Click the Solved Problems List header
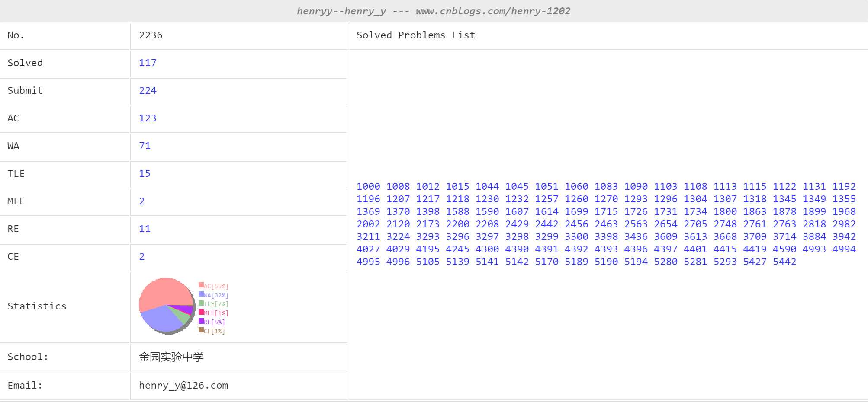This screenshot has width=868, height=402. point(416,35)
